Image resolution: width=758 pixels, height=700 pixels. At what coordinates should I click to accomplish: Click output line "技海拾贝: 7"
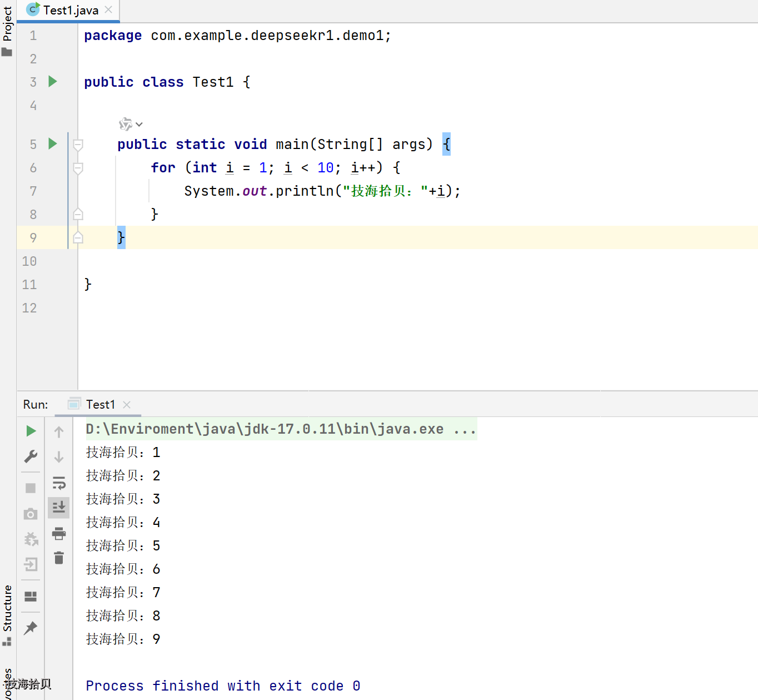click(123, 593)
